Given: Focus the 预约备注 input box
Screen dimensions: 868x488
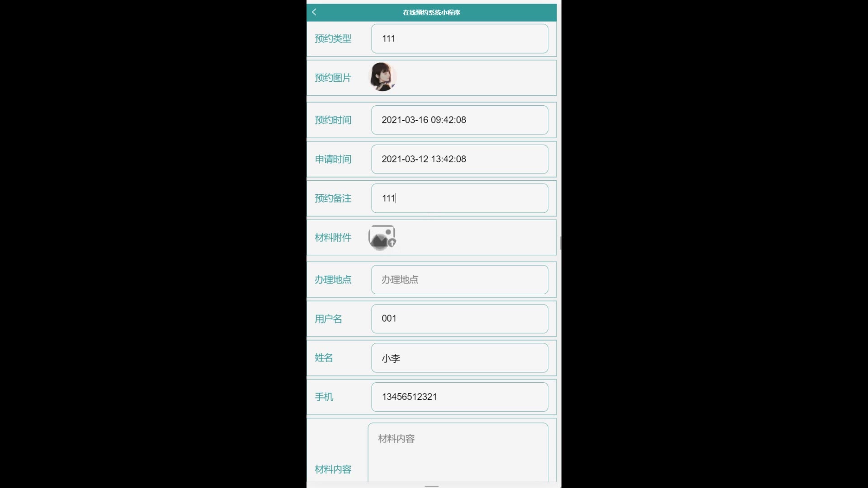Looking at the screenshot, I should coord(460,198).
